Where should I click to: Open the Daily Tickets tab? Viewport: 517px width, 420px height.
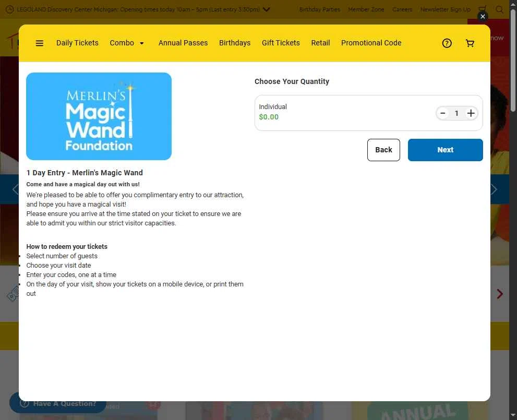click(78, 43)
